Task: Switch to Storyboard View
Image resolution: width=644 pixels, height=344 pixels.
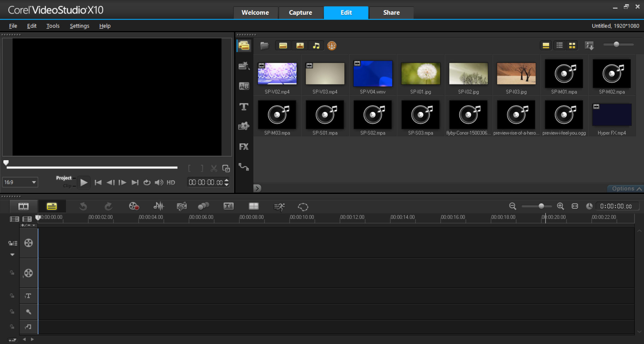Action: point(23,206)
